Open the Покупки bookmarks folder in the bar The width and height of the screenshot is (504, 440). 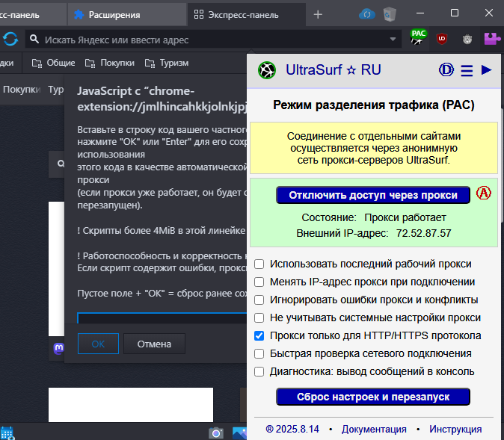110,63
